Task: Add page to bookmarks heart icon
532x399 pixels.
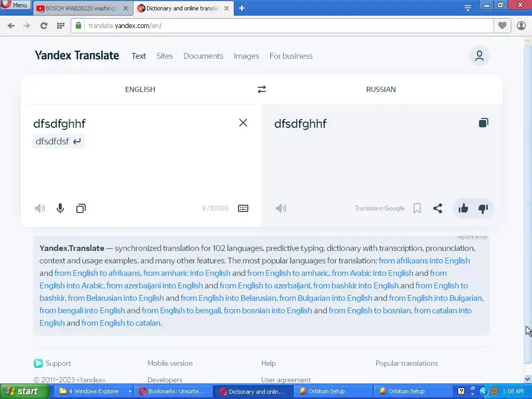Action: point(502,25)
